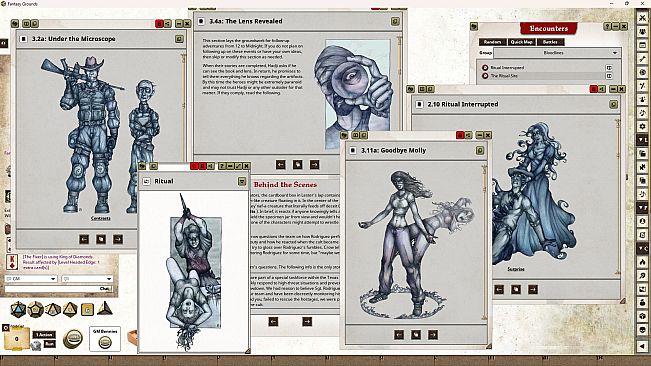This screenshot has height=366, width=651.
Task: Roll the square d6 die icon
Action: pyautogui.click(x=87, y=310)
